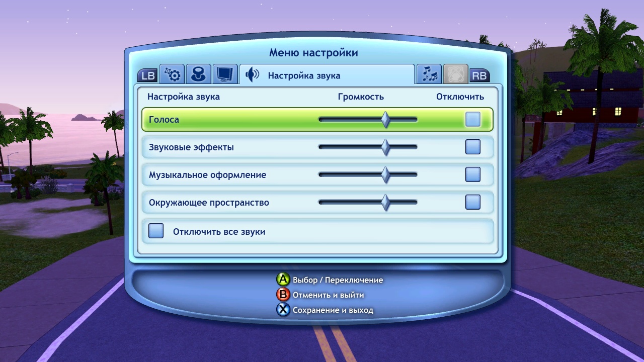Select the Настройка звука tab label
The image size is (644, 362).
304,76
